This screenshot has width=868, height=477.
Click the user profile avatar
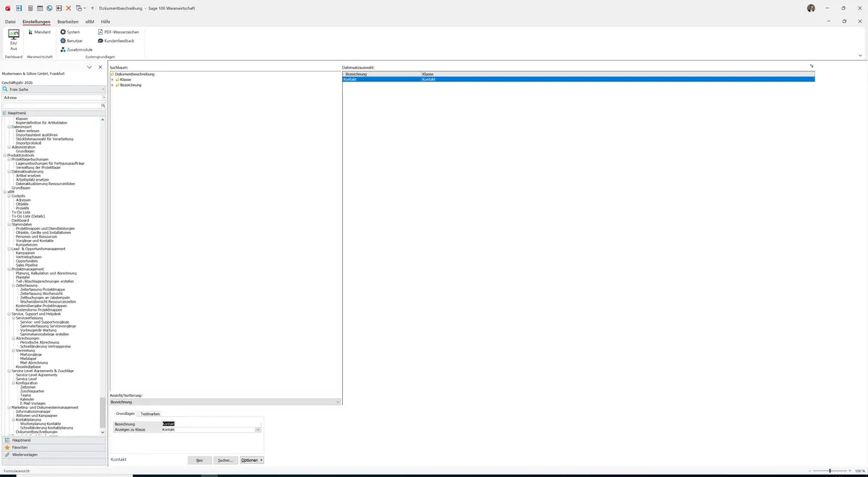[811, 8]
